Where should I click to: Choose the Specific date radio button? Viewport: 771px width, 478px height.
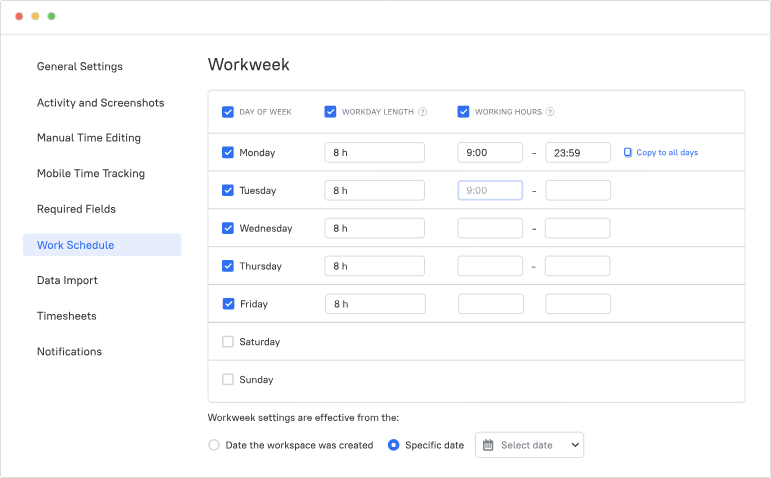(x=393, y=445)
